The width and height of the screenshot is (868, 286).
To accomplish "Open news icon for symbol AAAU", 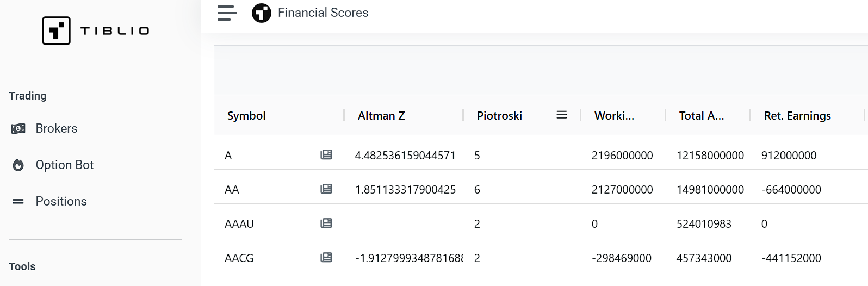I will (x=326, y=223).
